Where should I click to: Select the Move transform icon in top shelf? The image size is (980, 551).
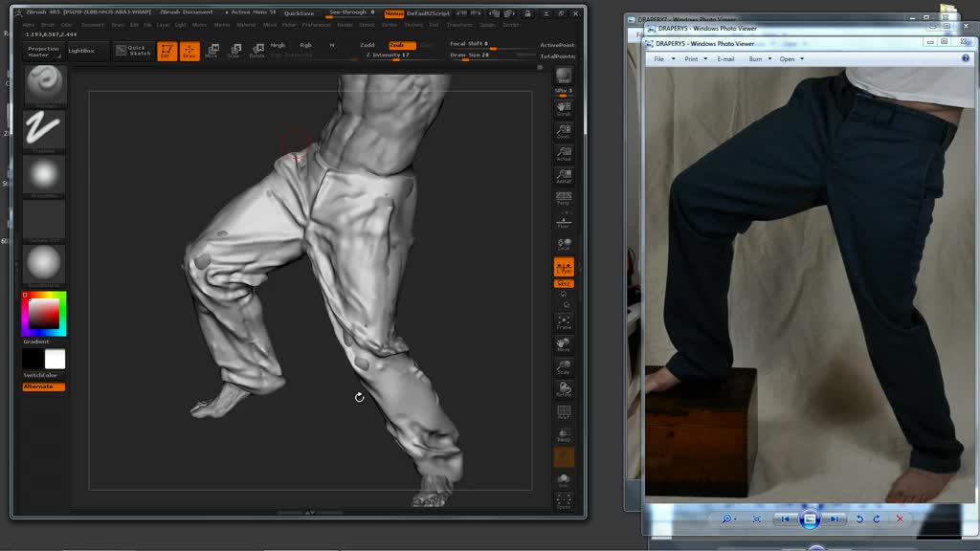pos(212,51)
